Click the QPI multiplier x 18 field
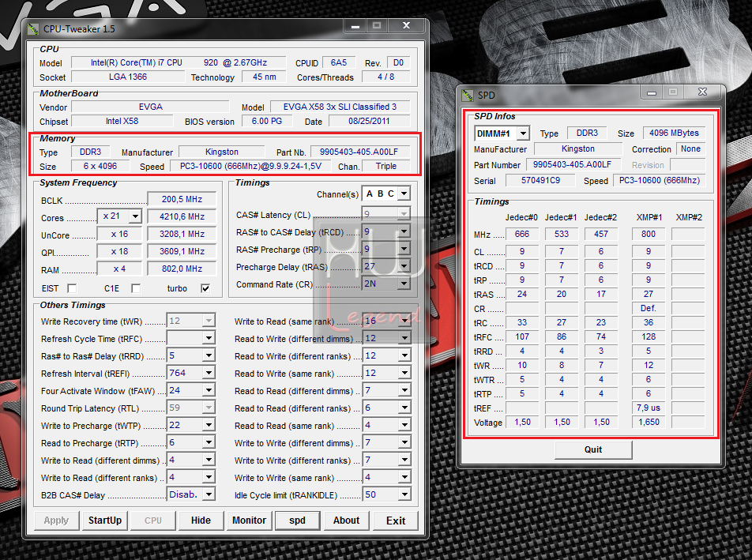The image size is (752, 560). click(x=119, y=251)
